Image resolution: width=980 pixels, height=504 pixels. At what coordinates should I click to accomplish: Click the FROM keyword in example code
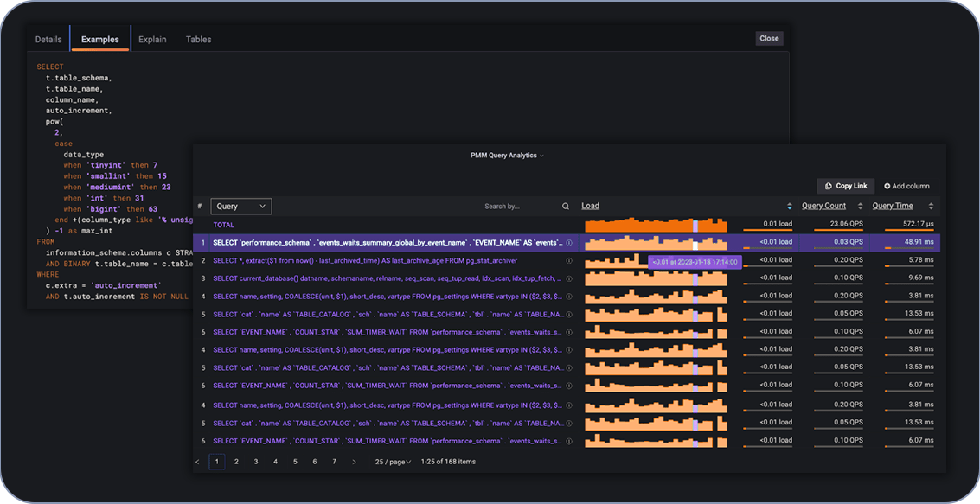(x=46, y=242)
